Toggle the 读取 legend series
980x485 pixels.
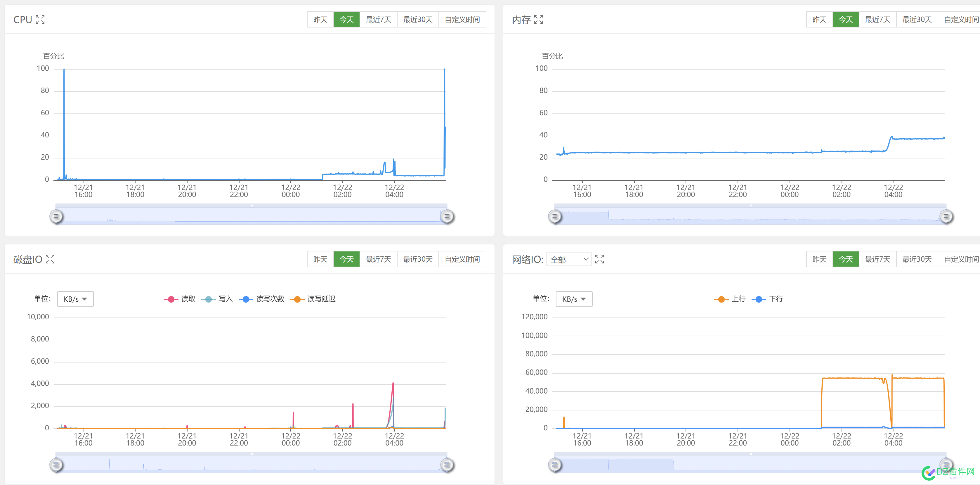[180, 299]
